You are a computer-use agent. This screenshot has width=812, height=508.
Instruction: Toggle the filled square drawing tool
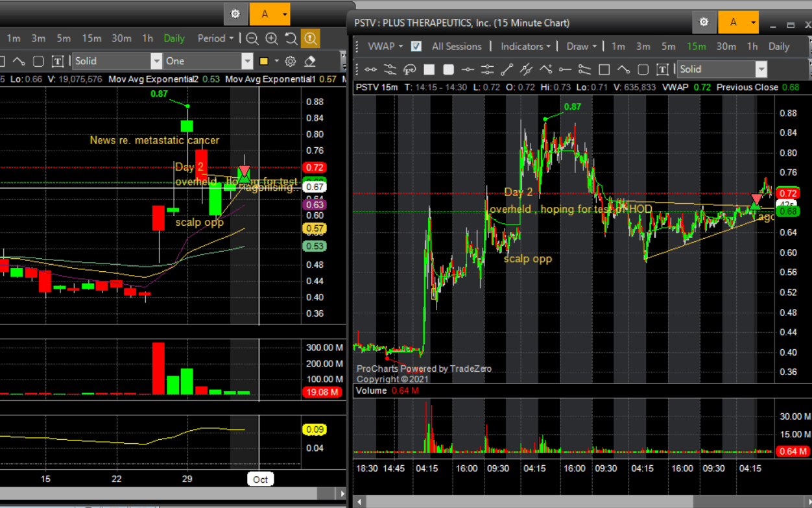pos(429,69)
